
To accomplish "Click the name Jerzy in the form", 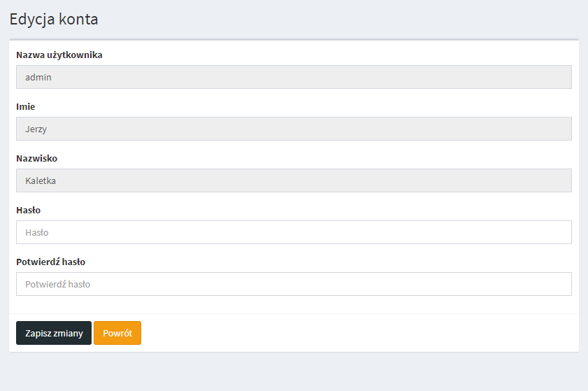I will pyautogui.click(x=36, y=129).
